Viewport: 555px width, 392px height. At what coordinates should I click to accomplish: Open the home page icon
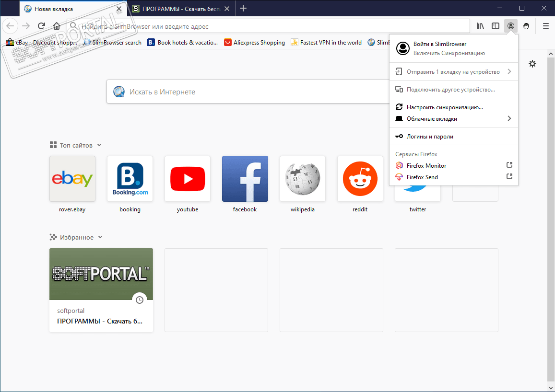pyautogui.click(x=57, y=26)
